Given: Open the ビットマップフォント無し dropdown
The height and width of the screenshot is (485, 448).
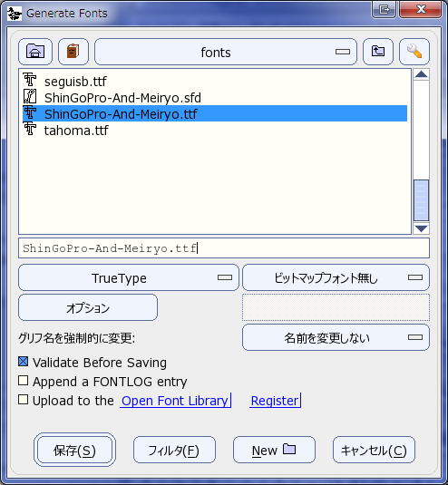Looking at the screenshot, I should pos(336,277).
